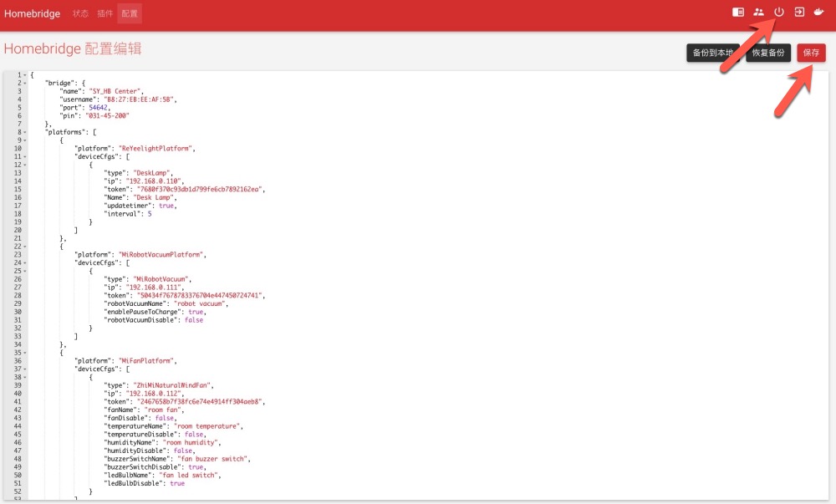Go to the 状态 status tab
The height and width of the screenshot is (504, 836).
pos(80,13)
